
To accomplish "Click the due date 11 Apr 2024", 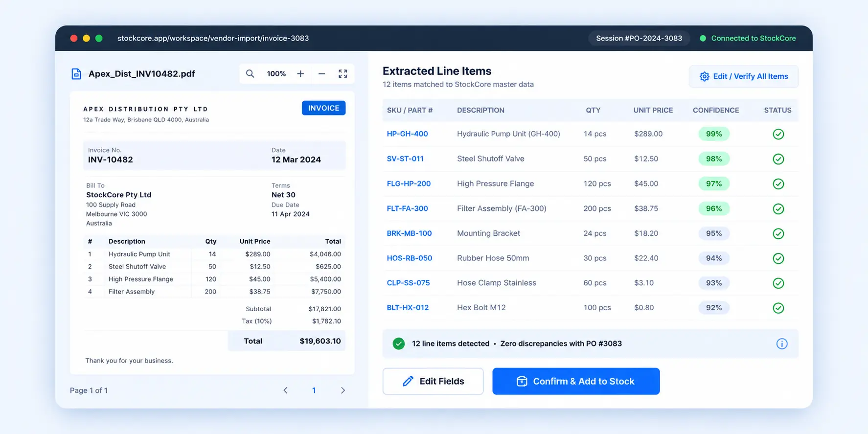I will tap(291, 214).
